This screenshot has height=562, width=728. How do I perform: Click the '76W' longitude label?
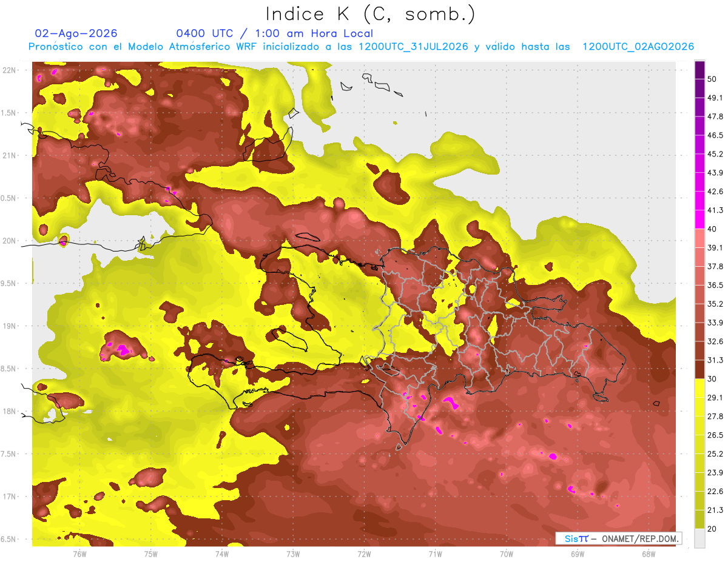pyautogui.click(x=79, y=554)
